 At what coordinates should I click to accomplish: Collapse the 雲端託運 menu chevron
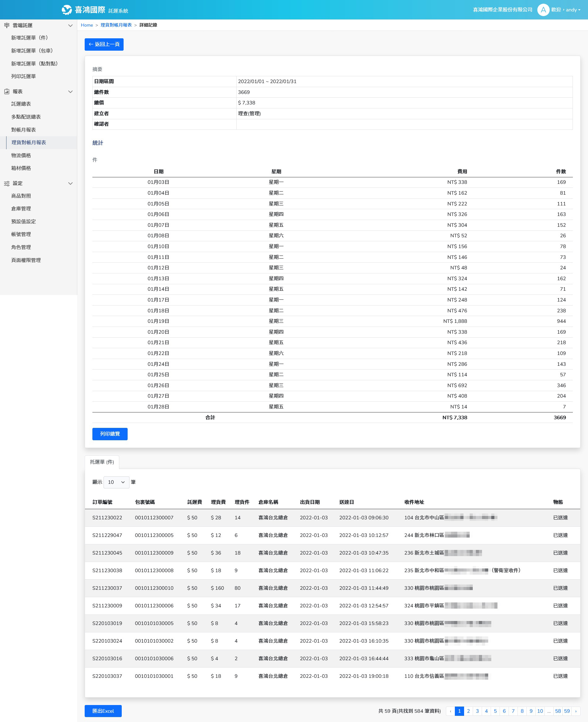70,25
